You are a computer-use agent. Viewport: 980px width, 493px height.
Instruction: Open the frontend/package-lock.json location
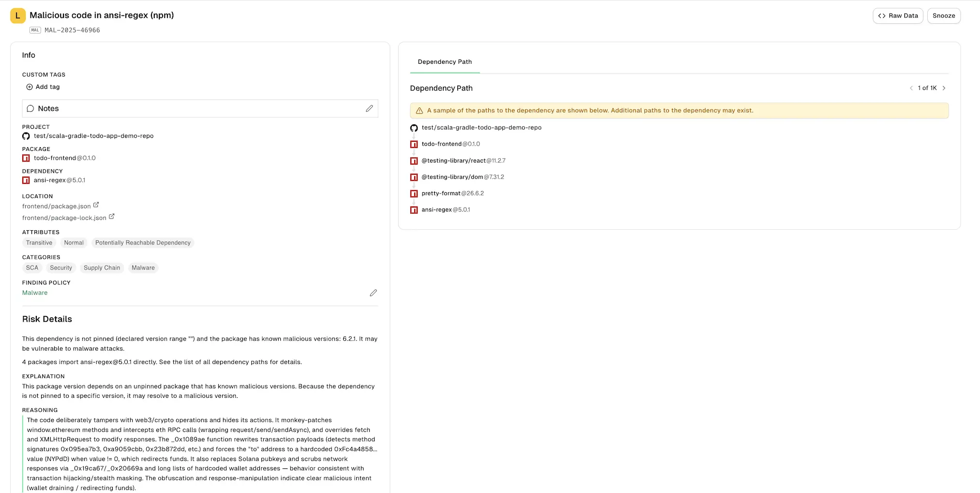coord(64,218)
